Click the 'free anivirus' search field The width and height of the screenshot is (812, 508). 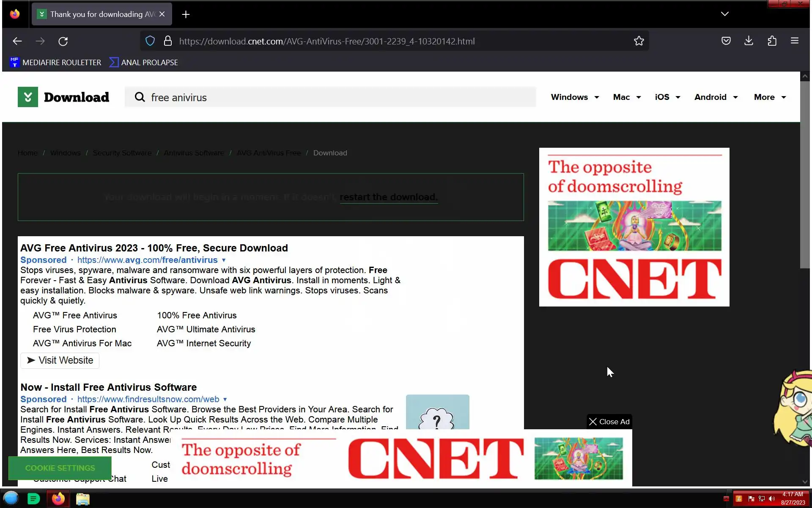tap(330, 97)
